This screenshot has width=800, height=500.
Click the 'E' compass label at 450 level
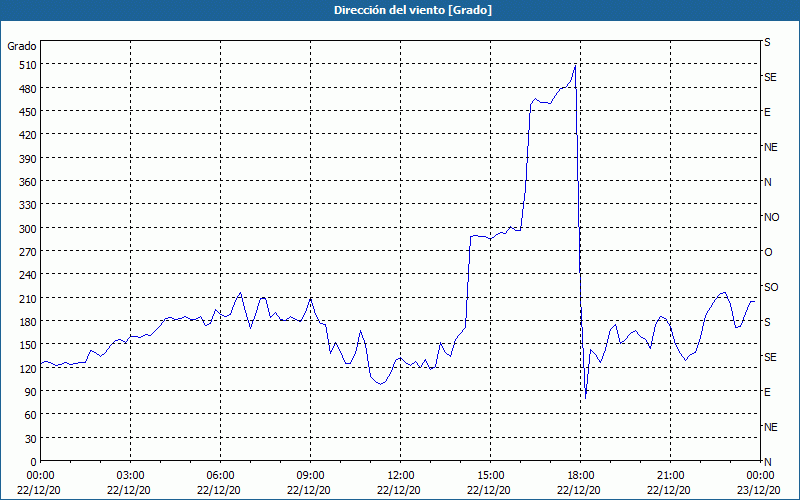[767, 112]
